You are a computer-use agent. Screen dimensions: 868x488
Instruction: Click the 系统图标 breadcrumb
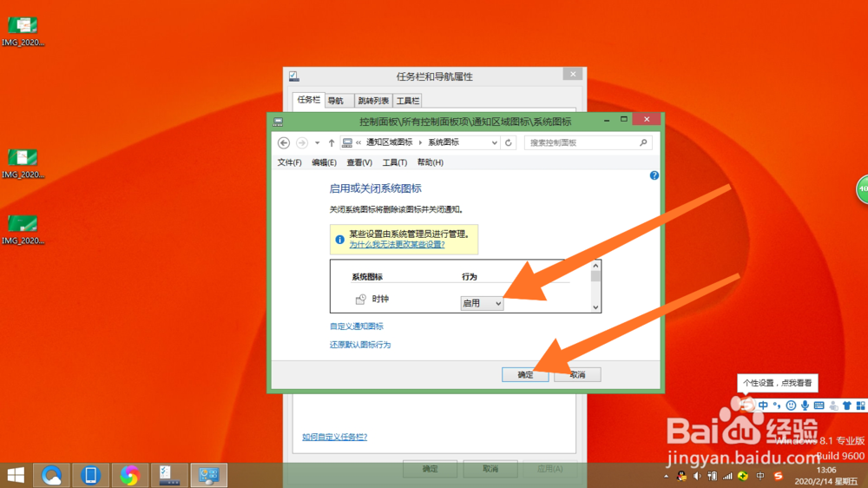click(444, 142)
